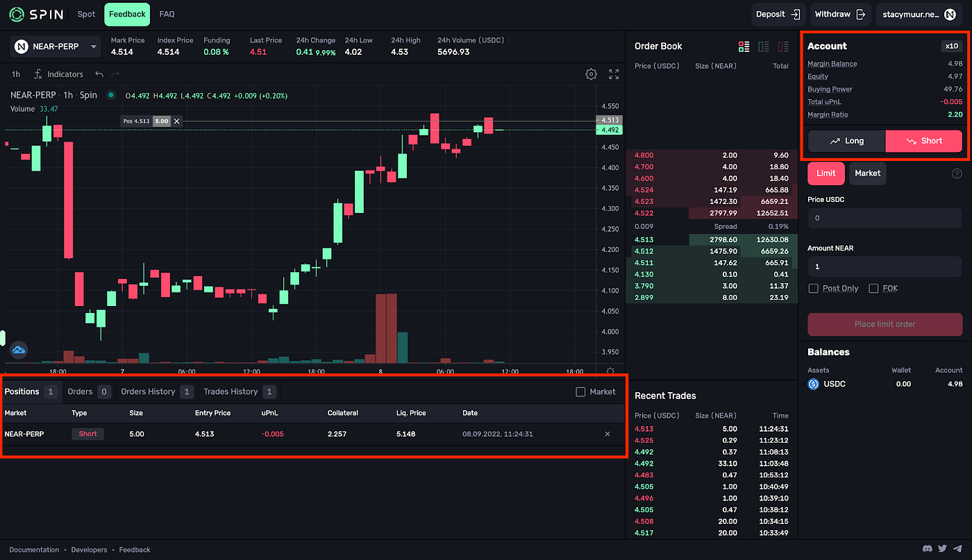Click the TradingView logo on chart
The height and width of the screenshot is (560, 972).
pyautogui.click(x=18, y=350)
